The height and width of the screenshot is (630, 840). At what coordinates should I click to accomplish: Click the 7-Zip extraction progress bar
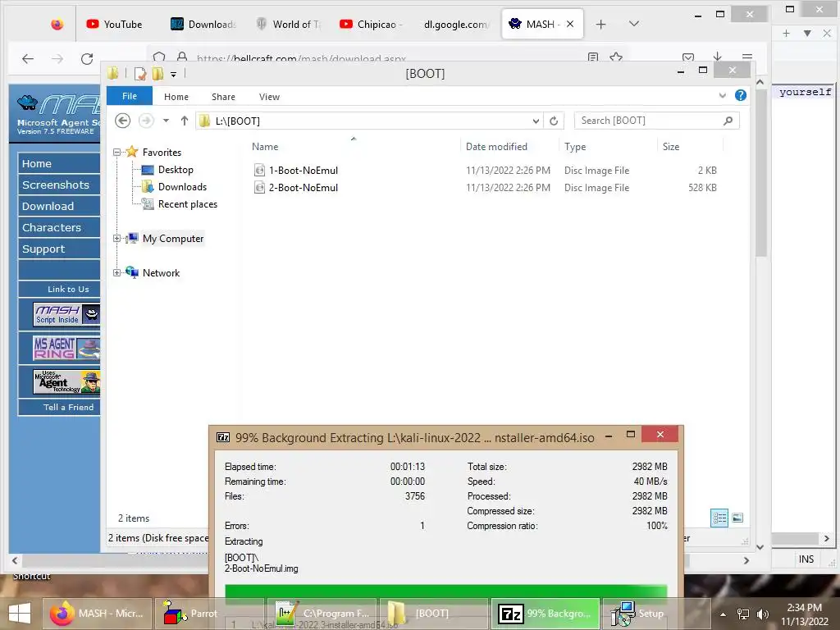[x=445, y=594]
